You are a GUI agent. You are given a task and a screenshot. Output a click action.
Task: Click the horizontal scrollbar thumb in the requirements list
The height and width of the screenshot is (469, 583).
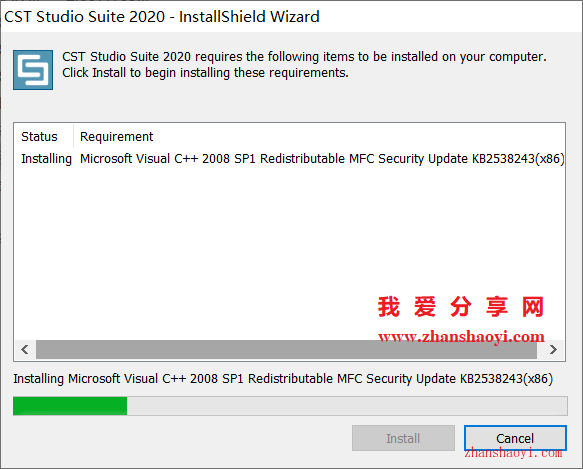tap(286, 350)
